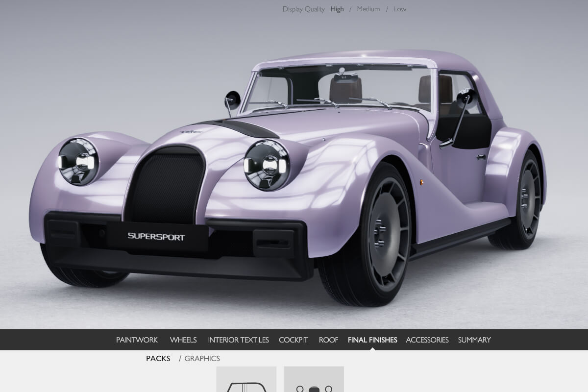This screenshot has width=588, height=392.
Task: Switch to the Graphics sub-section
Action: (202, 359)
